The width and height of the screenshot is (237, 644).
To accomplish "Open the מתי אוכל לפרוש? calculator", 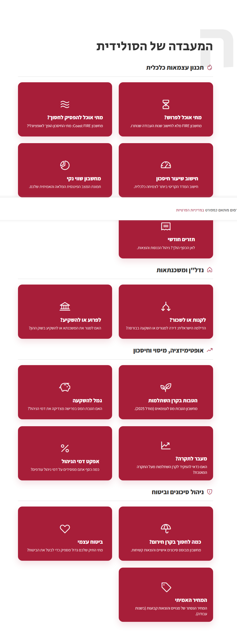I will tap(166, 109).
